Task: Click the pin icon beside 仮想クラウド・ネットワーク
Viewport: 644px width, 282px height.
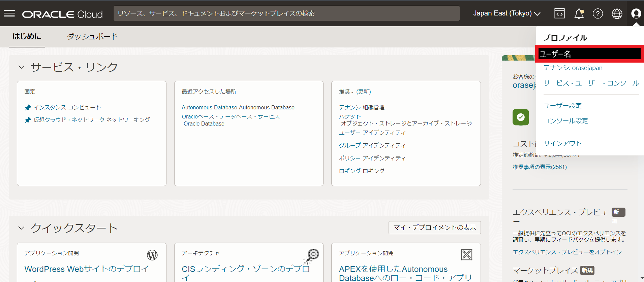Action: coord(28,120)
